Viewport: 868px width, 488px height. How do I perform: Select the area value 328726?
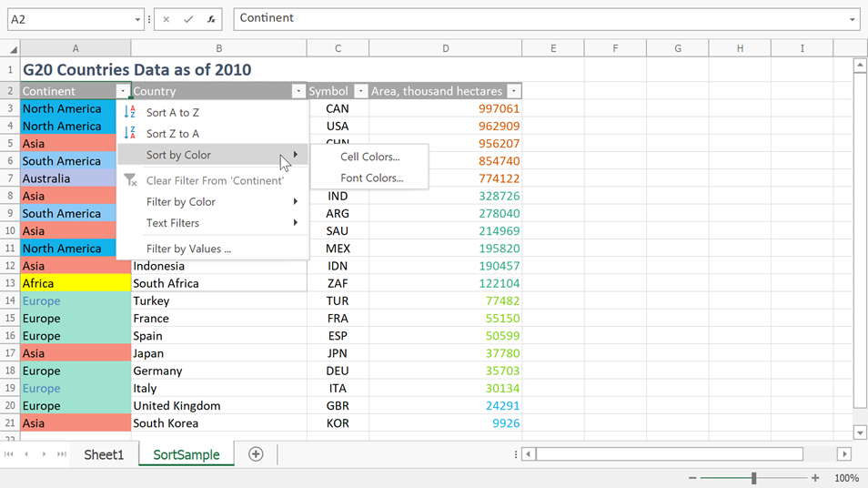[x=446, y=196]
